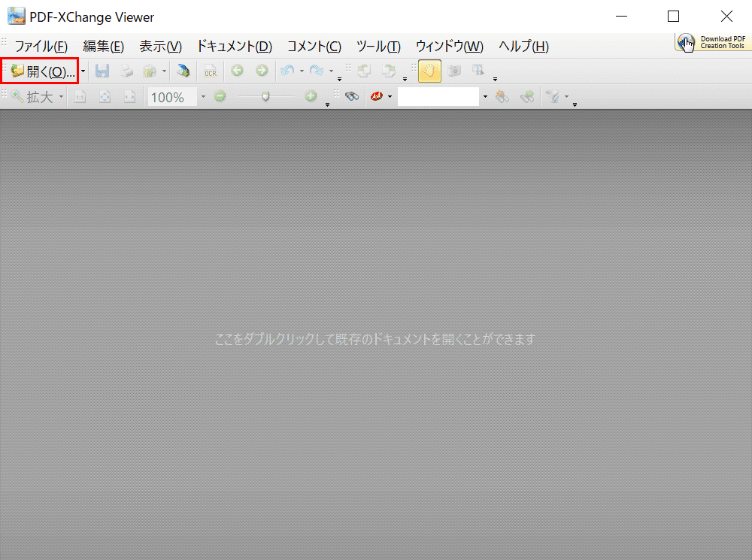Open the コメント(C) menu
Image resolution: width=752 pixels, height=560 pixels.
click(314, 46)
